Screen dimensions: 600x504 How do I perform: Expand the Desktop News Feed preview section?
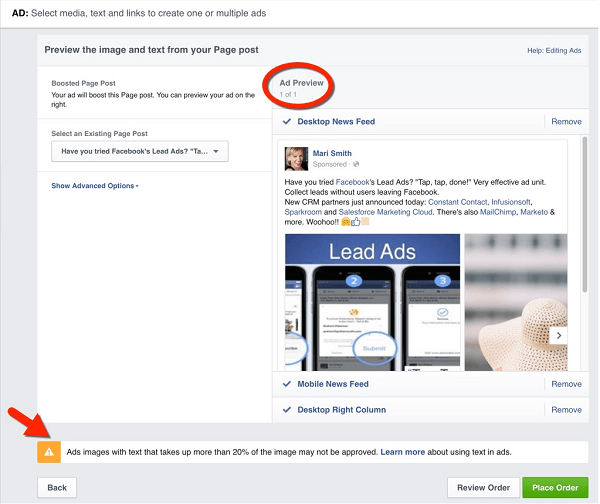click(x=336, y=121)
